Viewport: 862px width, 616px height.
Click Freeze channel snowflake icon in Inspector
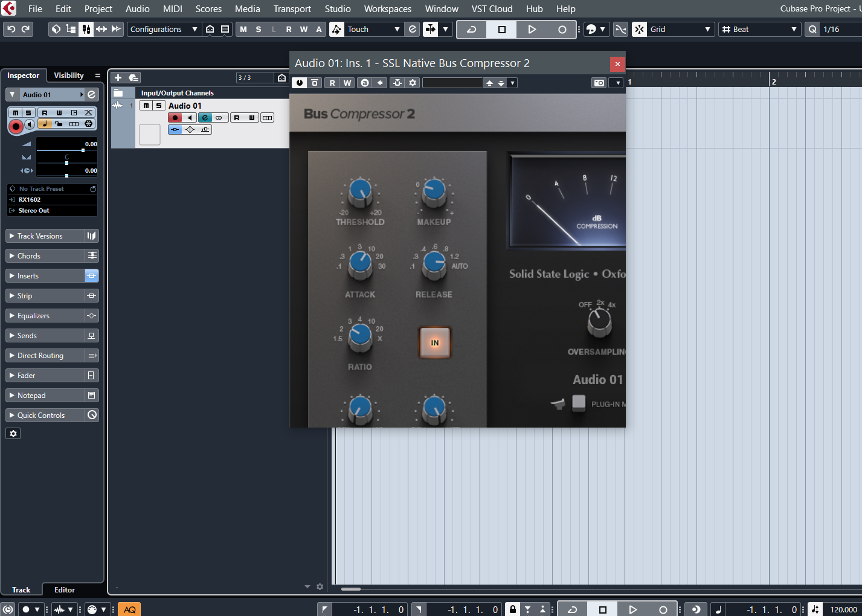point(89,124)
